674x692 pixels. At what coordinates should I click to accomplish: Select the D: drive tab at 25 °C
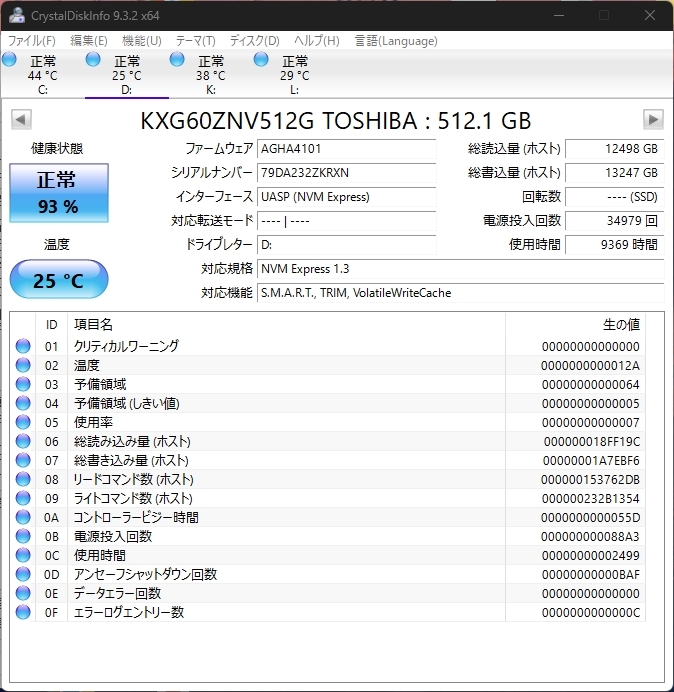tap(126, 75)
